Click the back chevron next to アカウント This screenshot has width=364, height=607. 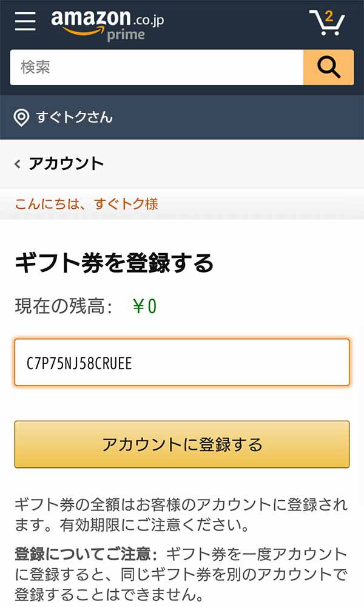click(18, 163)
